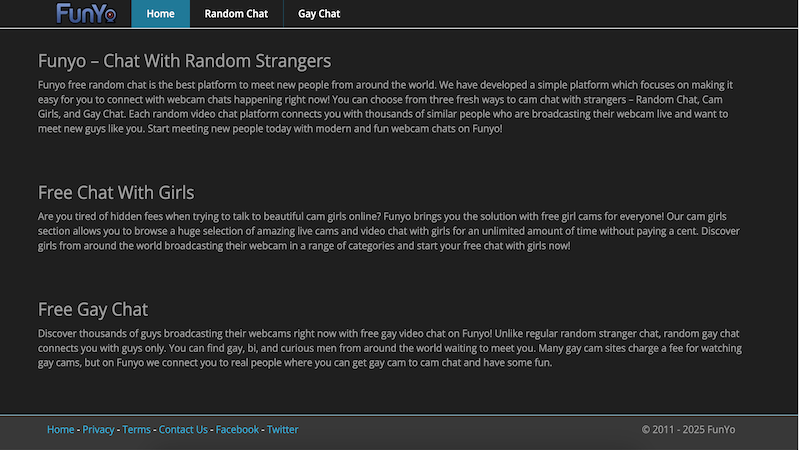Switch to the Gay Chat tab
The height and width of the screenshot is (450, 800).
(x=319, y=14)
